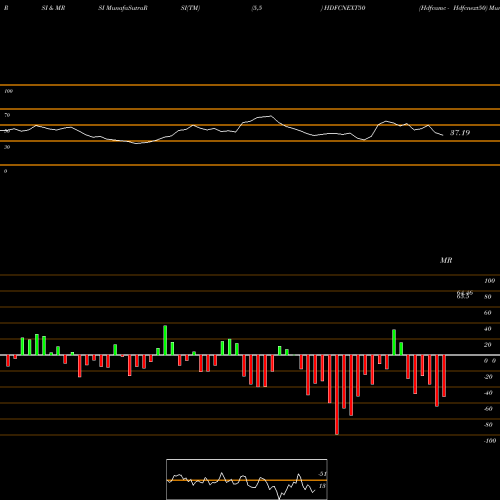Click the -60 label on MR right axis
This screenshot has height=500, width=500.
pos(488,409)
